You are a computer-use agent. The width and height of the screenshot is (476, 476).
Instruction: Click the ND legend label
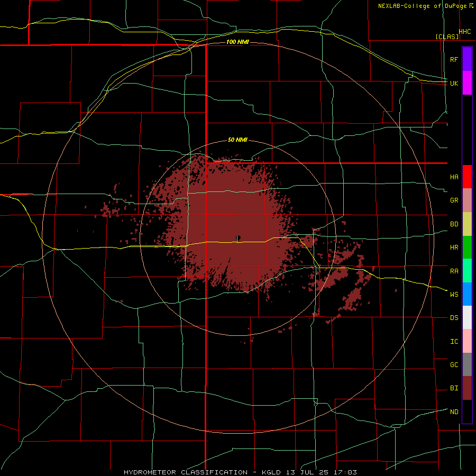tap(454, 412)
